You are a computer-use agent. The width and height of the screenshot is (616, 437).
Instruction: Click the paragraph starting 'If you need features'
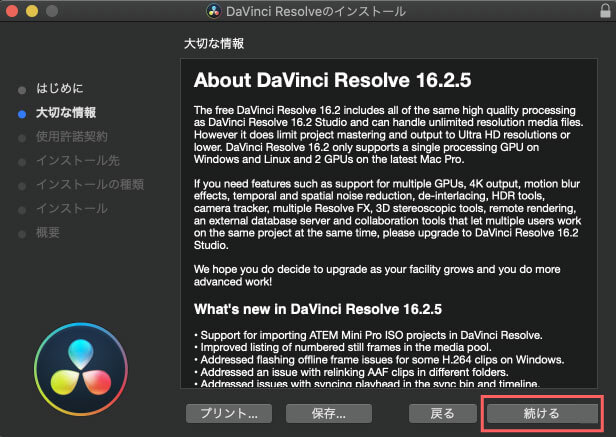point(387,215)
